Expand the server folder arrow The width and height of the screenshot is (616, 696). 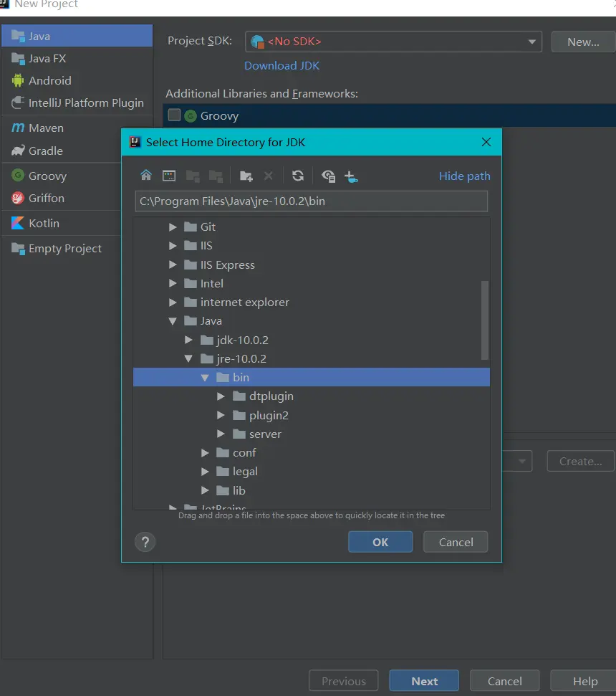[221, 434]
